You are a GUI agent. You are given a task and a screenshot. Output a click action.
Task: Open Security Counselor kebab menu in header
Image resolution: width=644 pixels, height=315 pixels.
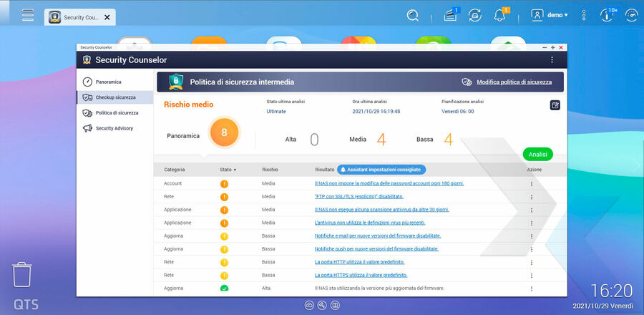(552, 60)
